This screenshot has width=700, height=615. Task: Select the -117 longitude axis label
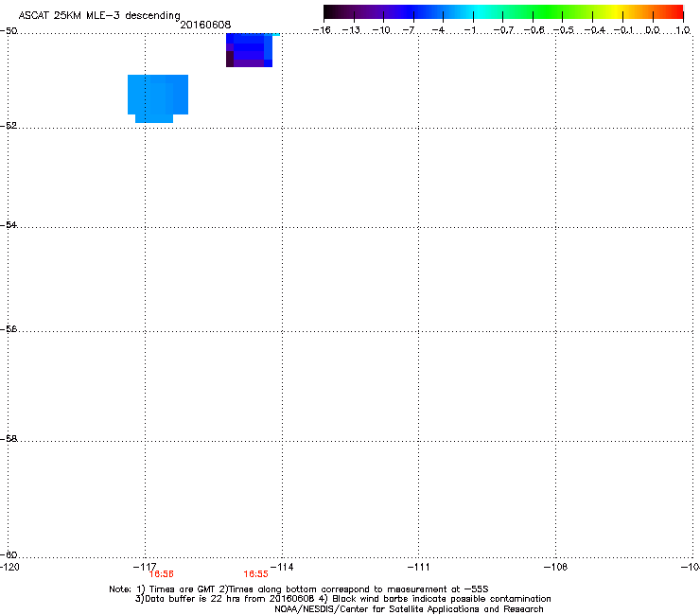tap(145, 567)
